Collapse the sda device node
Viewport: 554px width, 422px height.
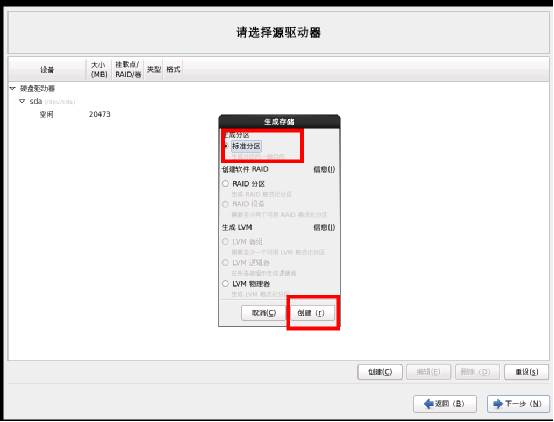point(22,101)
